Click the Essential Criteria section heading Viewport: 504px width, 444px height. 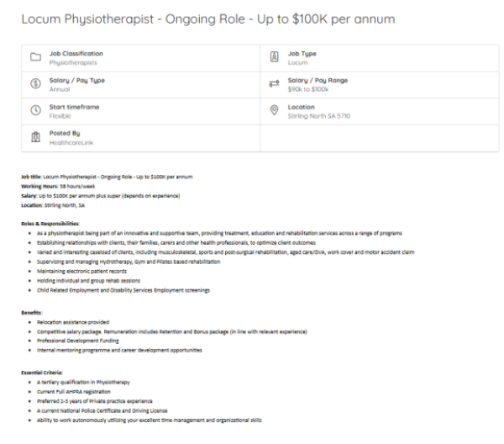42,373
